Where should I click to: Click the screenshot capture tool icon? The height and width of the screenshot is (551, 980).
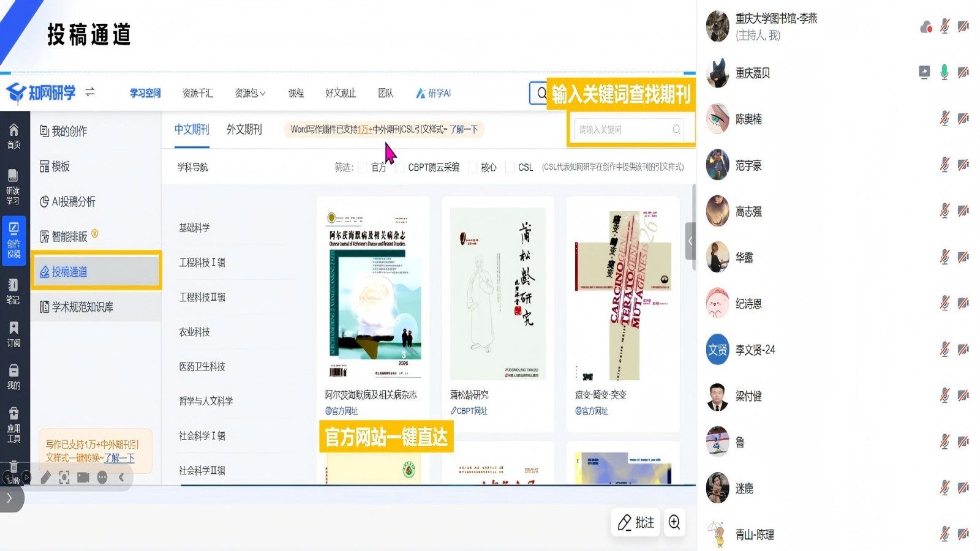[x=64, y=478]
